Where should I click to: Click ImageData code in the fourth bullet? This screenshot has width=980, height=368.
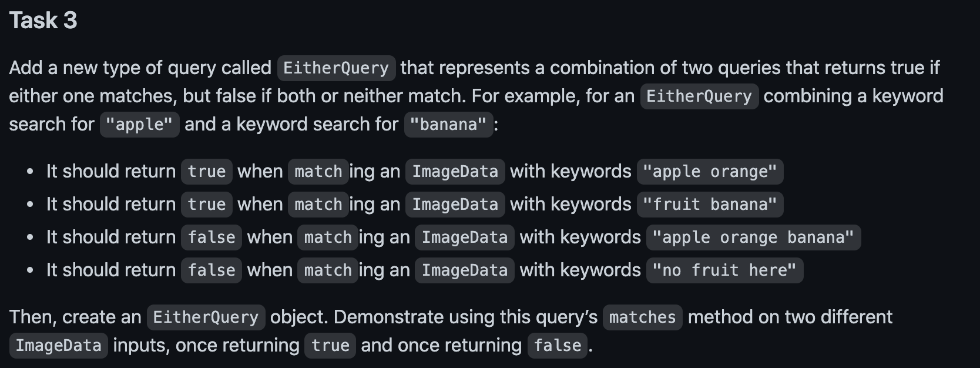[x=465, y=270]
